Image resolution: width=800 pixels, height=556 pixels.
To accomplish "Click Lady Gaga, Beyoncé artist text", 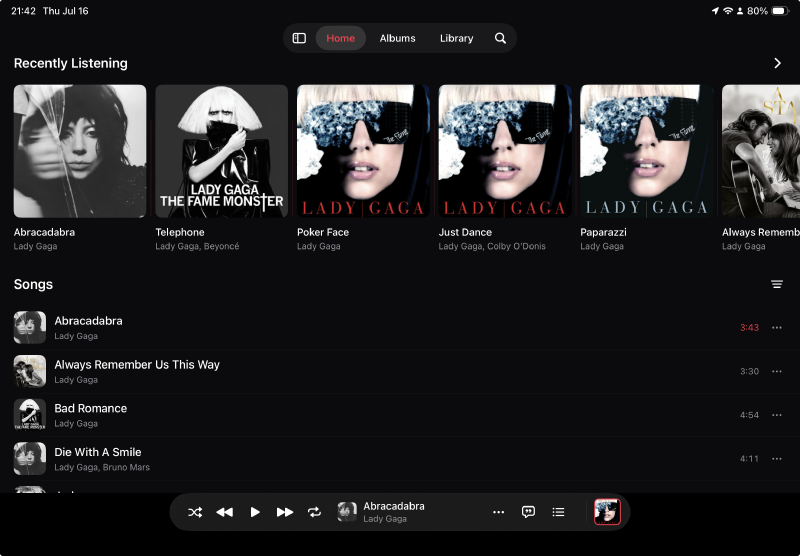I will 197,246.
